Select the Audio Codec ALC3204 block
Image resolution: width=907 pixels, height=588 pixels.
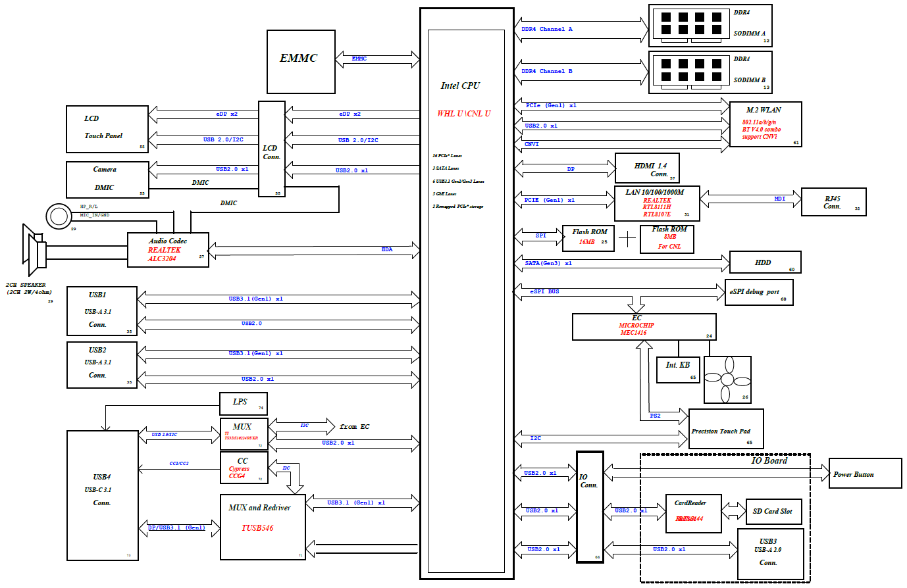click(x=168, y=250)
